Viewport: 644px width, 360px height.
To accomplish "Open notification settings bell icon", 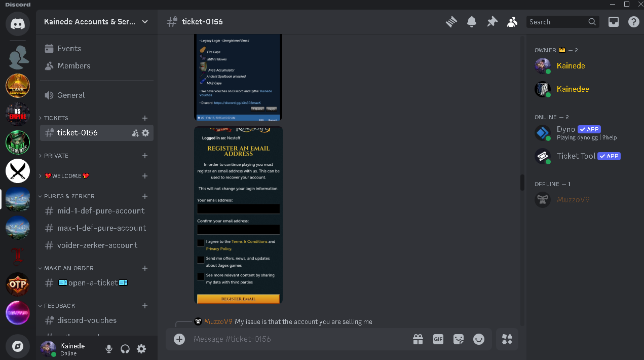I will pyautogui.click(x=472, y=22).
